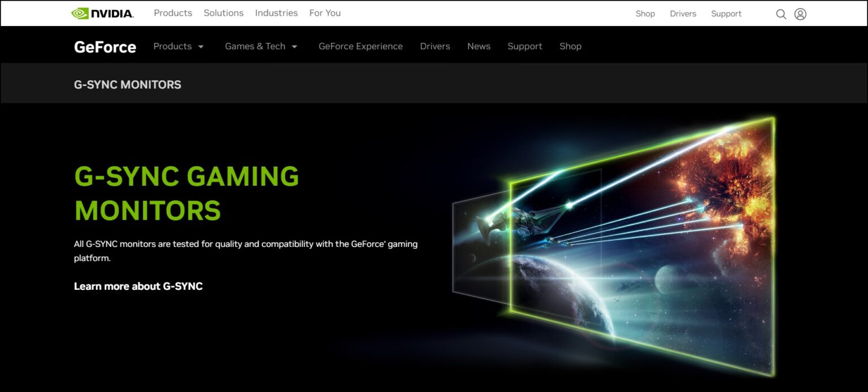Click the GeForce logo
Screen dimensions: 868x392
[105, 47]
